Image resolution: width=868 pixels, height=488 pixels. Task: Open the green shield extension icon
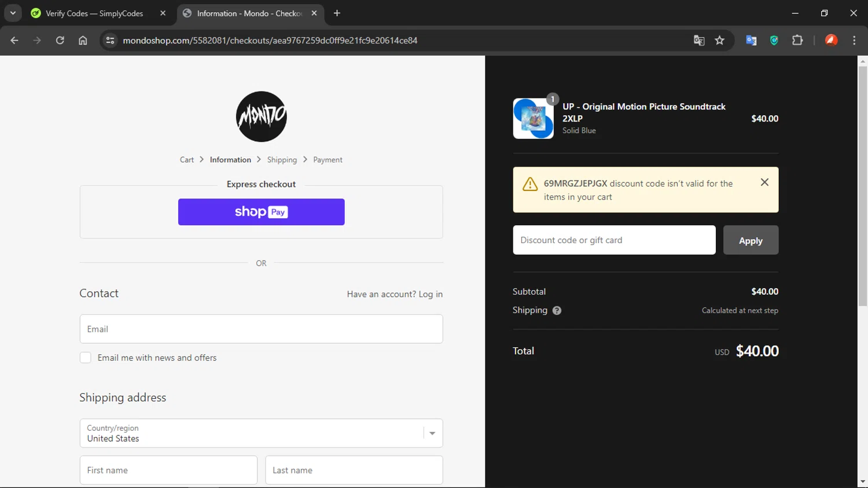[x=774, y=41]
